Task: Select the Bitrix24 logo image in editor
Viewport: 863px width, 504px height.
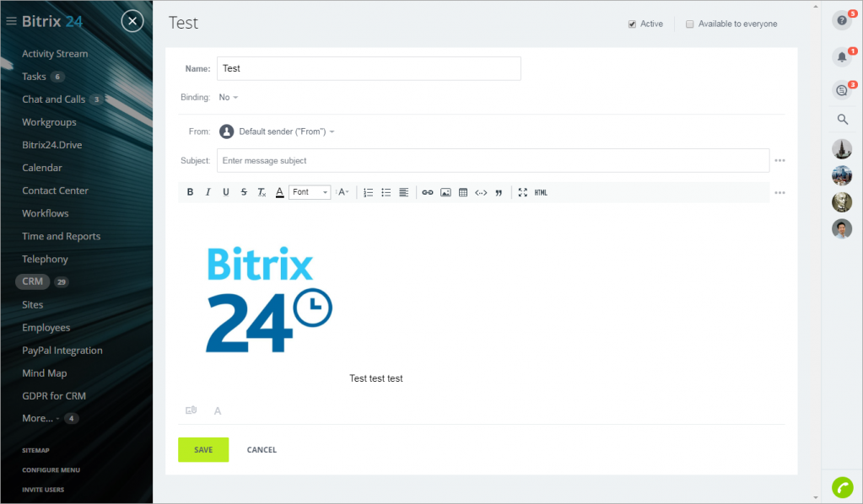Action: coord(268,299)
